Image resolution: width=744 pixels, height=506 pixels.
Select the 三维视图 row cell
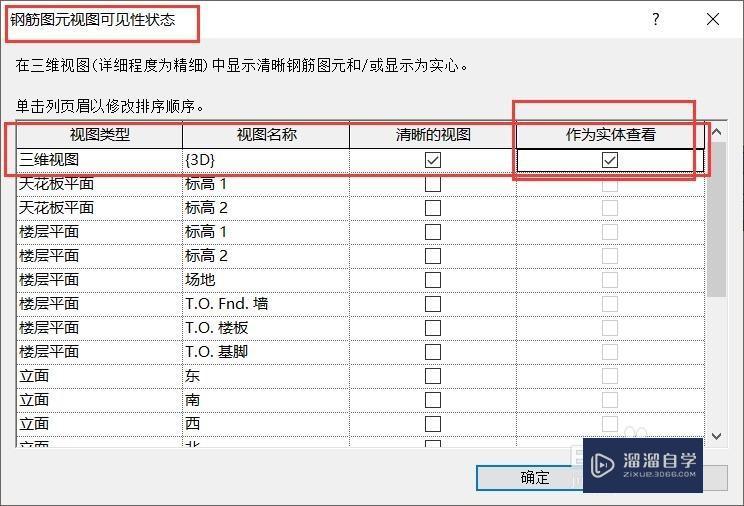99,160
